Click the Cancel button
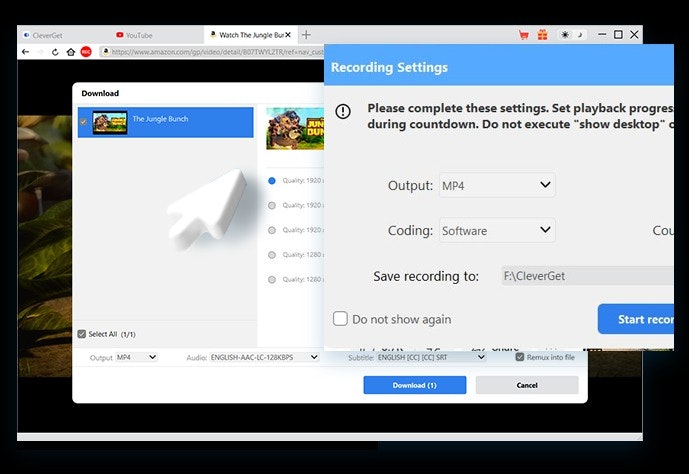This screenshot has height=474, width=689. [x=527, y=385]
